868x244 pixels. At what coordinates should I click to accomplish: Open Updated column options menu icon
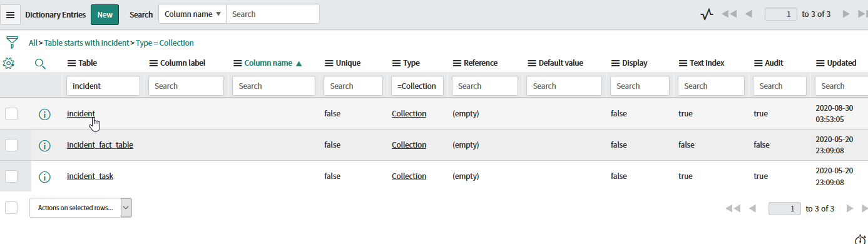[820, 63]
